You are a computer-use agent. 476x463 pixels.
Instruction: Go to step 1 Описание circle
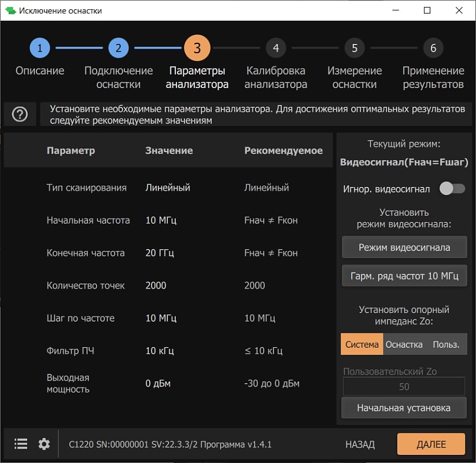pyautogui.click(x=40, y=48)
